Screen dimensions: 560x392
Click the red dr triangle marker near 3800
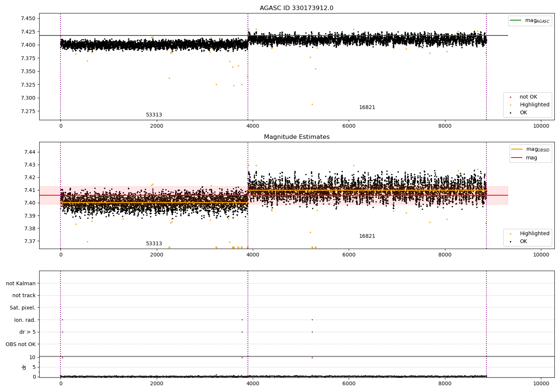(242, 357)
